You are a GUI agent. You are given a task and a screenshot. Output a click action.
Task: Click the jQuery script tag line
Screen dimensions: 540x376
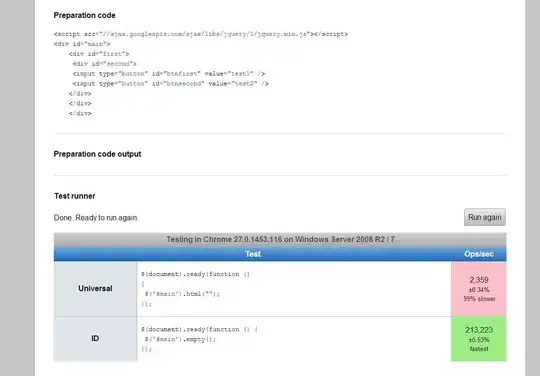pyautogui.click(x=201, y=34)
